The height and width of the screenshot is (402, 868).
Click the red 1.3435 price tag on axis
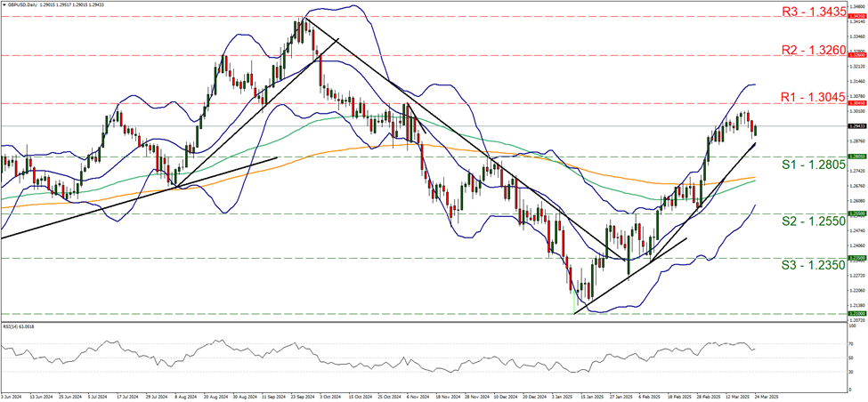pos(856,16)
